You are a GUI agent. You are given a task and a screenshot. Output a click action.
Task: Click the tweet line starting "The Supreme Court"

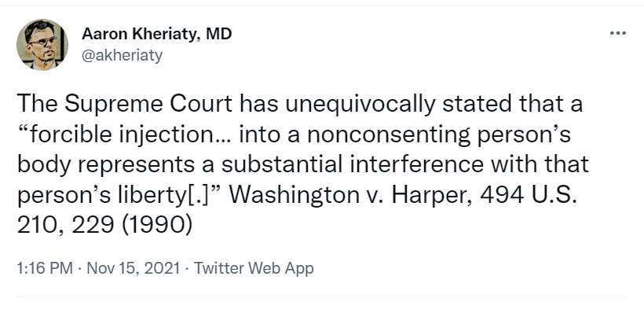[x=299, y=104]
